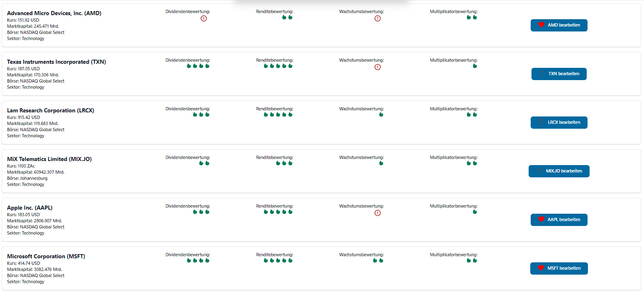Click the Wachstumsbewertung label in Microsoft's card
644x293 pixels.
pyautogui.click(x=361, y=255)
